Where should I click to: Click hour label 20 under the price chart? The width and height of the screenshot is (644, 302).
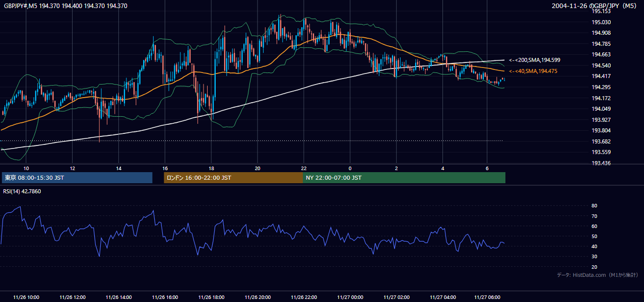point(257,168)
